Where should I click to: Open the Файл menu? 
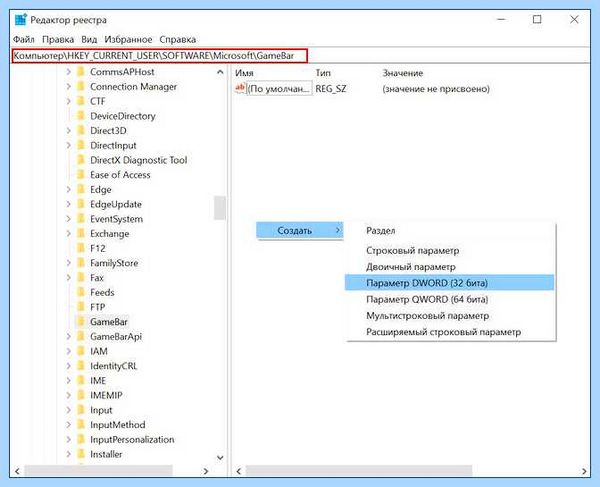click(x=24, y=39)
